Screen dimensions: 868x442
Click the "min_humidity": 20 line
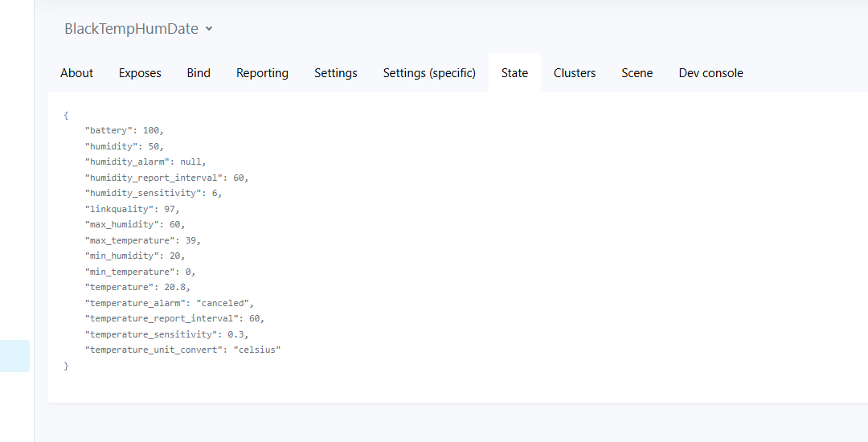coord(135,256)
